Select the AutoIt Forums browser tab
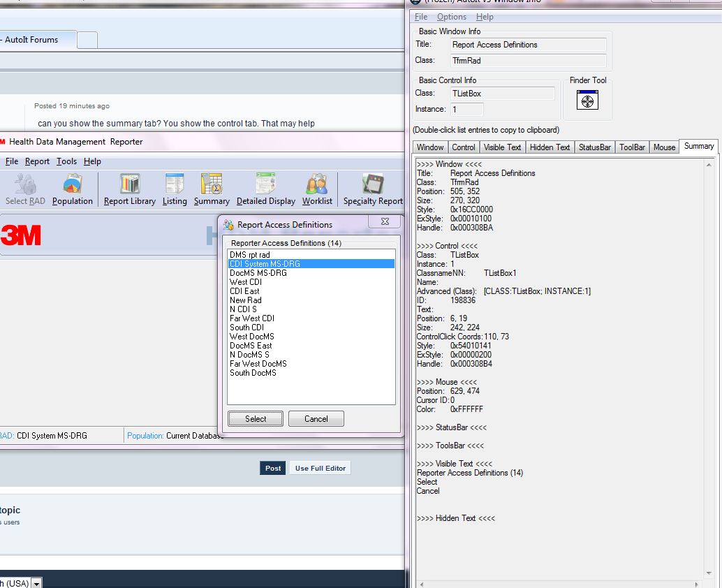This screenshot has height=588, width=722. point(37,40)
